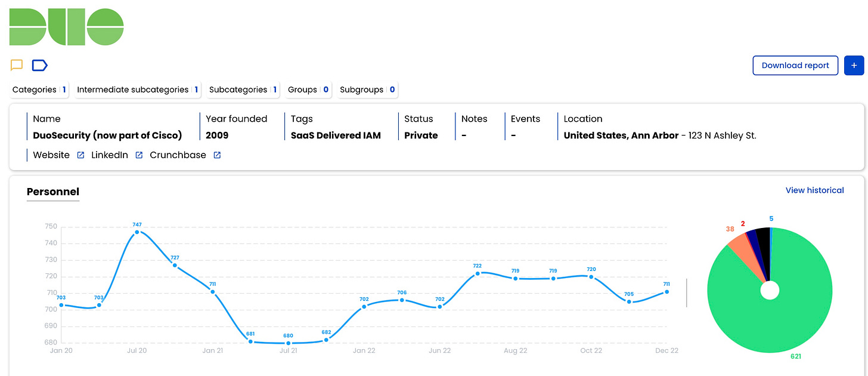
Task: Select the Intermediate subcategories chip
Action: 138,90
